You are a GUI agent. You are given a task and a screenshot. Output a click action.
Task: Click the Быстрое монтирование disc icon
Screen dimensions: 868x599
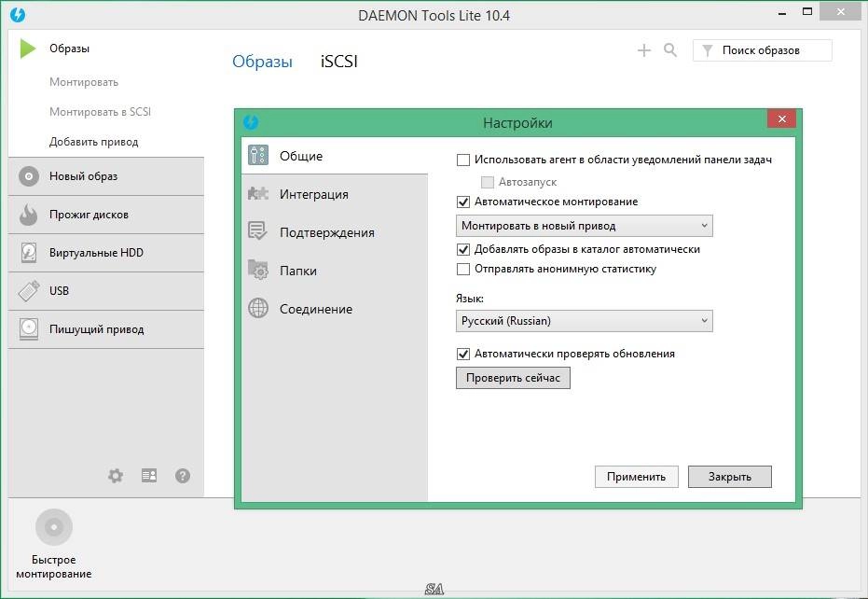(54, 527)
